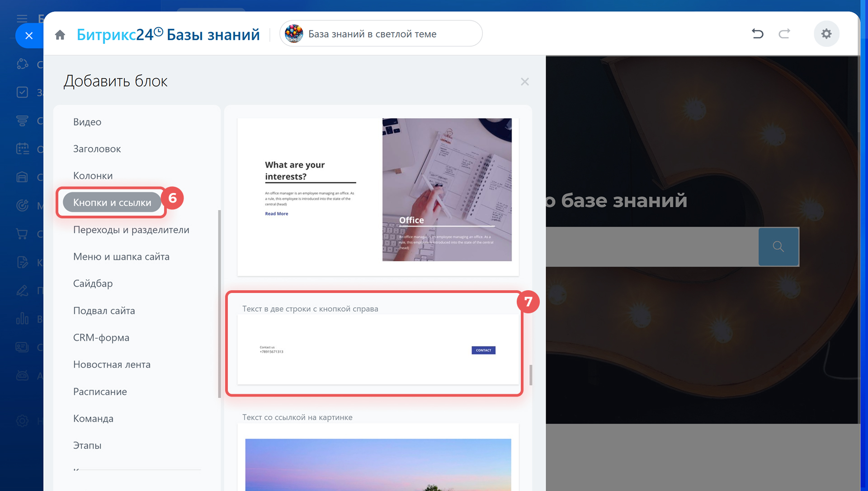Undo the last editor action
Image resolution: width=868 pixels, height=491 pixels.
tap(758, 33)
